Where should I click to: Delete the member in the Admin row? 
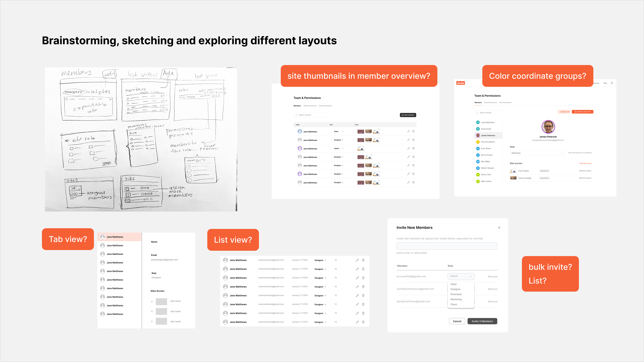point(413,148)
